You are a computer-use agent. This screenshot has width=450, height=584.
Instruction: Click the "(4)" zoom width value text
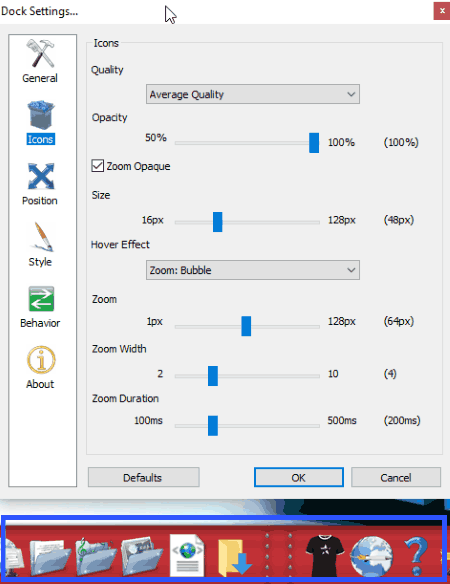point(390,374)
